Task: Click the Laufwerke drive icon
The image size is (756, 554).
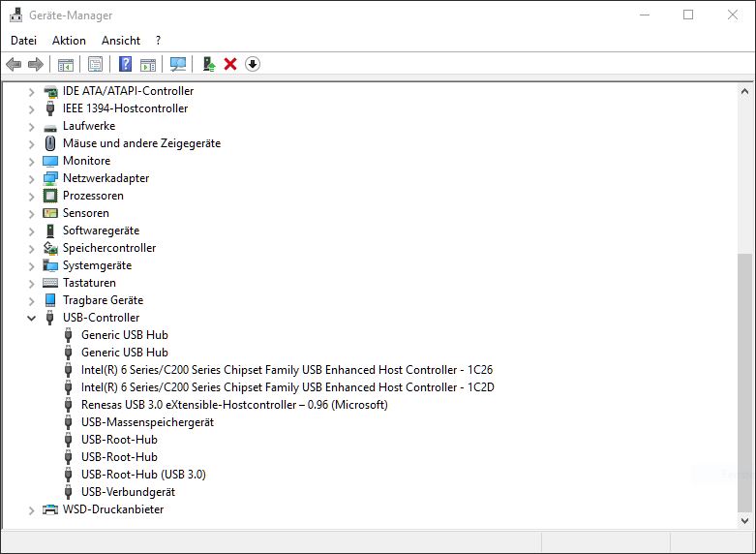Action: 50,128
